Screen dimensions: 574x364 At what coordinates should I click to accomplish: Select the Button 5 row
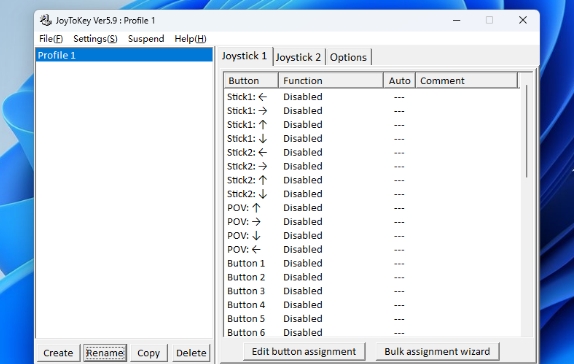click(x=372, y=319)
